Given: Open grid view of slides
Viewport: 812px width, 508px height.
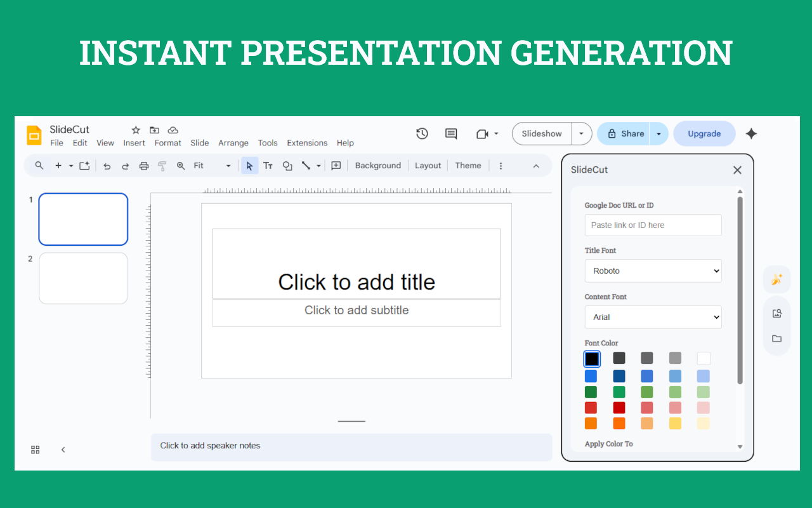Looking at the screenshot, I should 36,450.
